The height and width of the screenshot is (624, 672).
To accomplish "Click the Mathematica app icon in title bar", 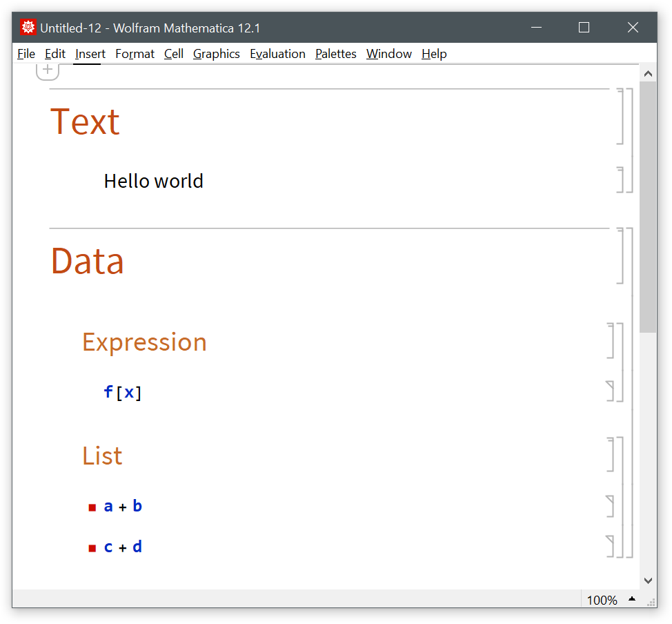I will click(x=28, y=28).
